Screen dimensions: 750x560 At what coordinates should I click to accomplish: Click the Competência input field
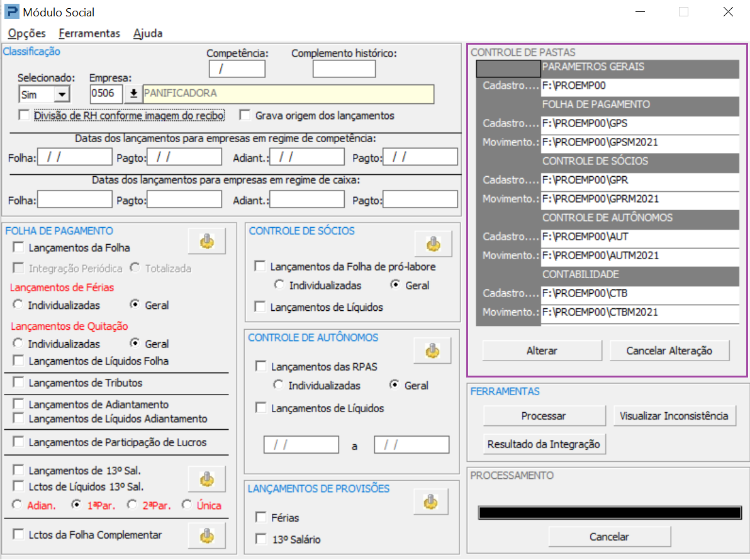(x=237, y=69)
